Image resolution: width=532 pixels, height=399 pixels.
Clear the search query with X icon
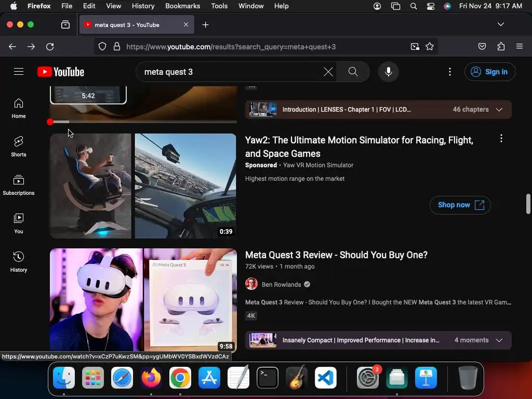328,72
